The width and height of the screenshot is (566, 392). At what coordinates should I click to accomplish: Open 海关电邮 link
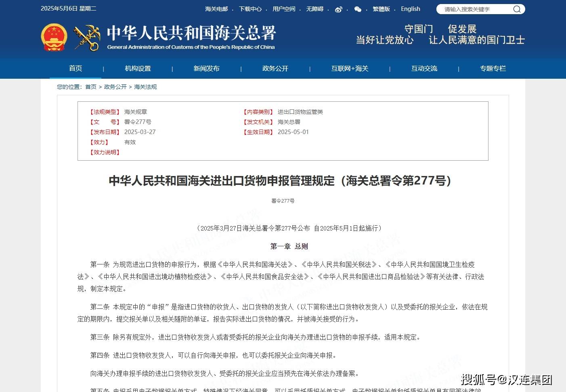(216, 9)
